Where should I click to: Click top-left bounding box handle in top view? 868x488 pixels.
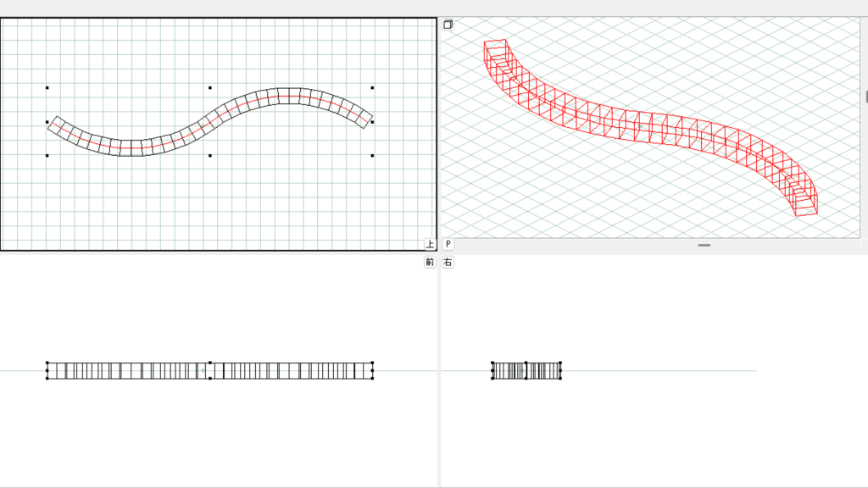47,87
